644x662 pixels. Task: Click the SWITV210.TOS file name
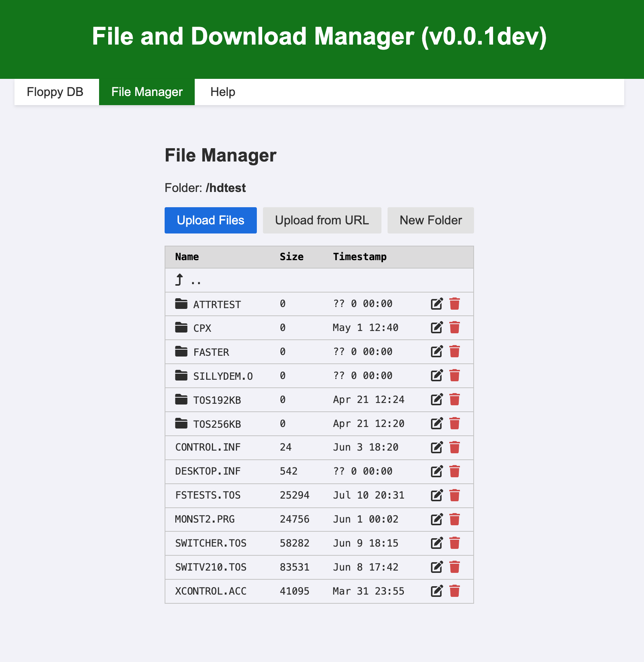tap(211, 567)
